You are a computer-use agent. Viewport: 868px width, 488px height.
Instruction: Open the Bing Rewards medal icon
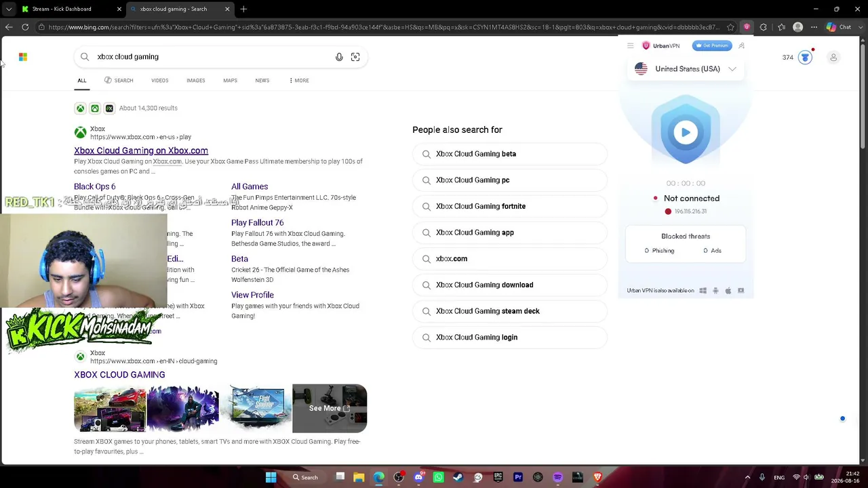(805, 58)
